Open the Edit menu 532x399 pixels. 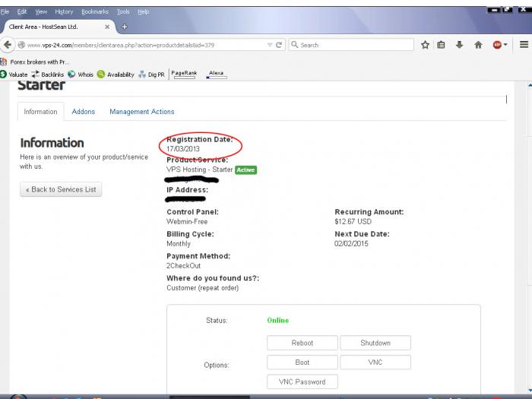tap(22, 11)
